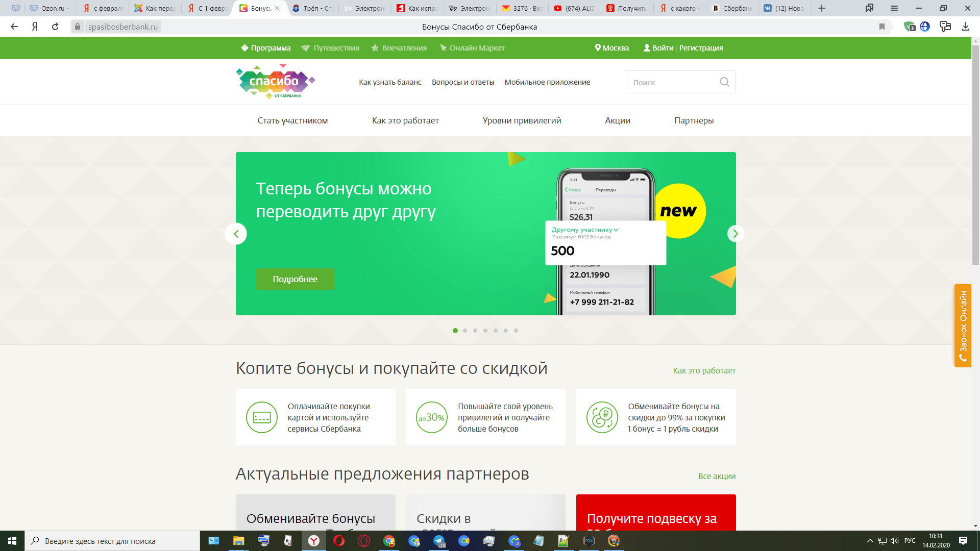The height and width of the screenshot is (551, 980).
Task: Click the browser address bar URL
Action: (123, 27)
